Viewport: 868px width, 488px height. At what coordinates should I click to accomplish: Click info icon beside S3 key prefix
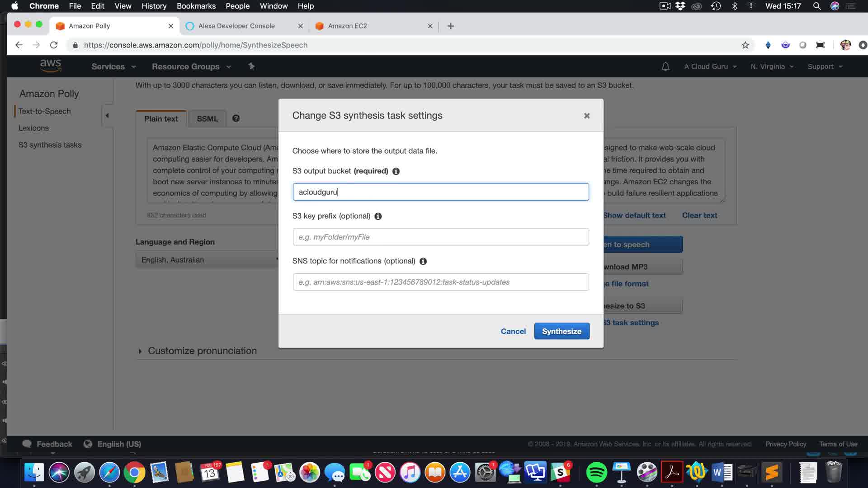(x=378, y=216)
